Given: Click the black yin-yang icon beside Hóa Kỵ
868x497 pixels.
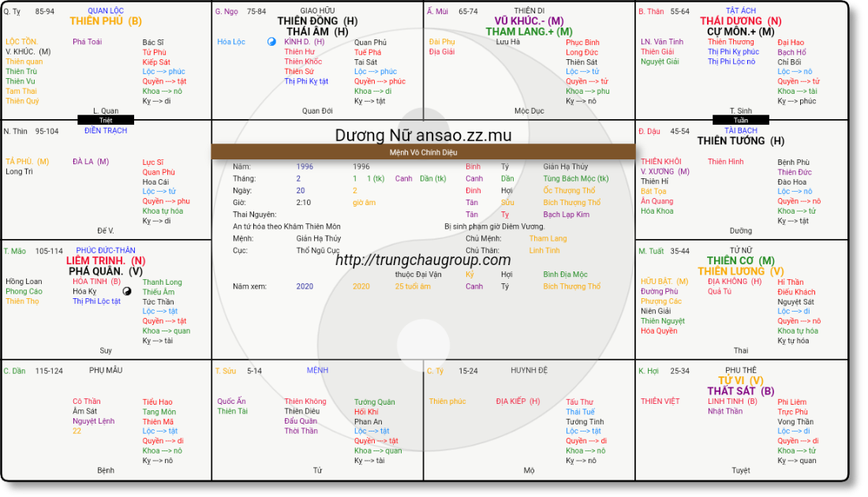Looking at the screenshot, I should (x=126, y=291).
